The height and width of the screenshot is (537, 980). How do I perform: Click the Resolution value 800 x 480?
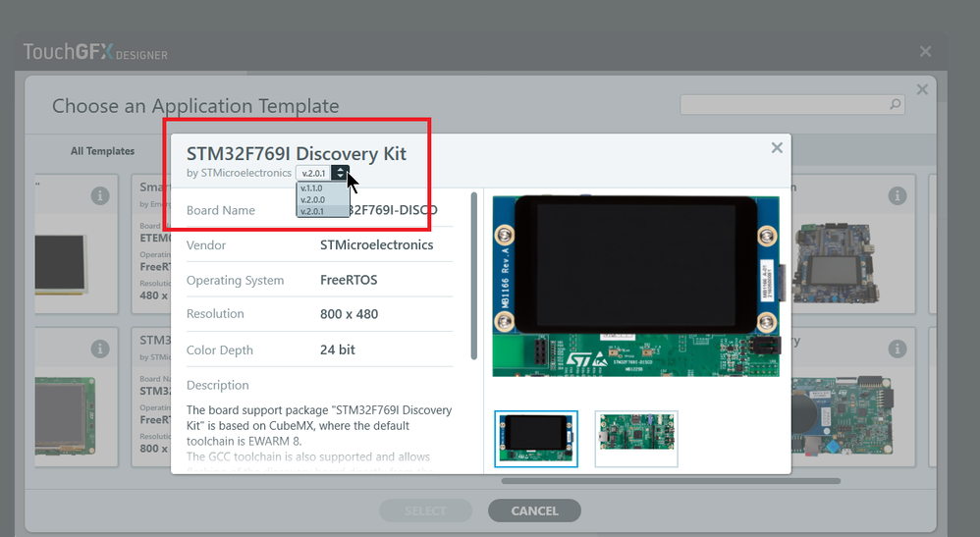pos(350,314)
